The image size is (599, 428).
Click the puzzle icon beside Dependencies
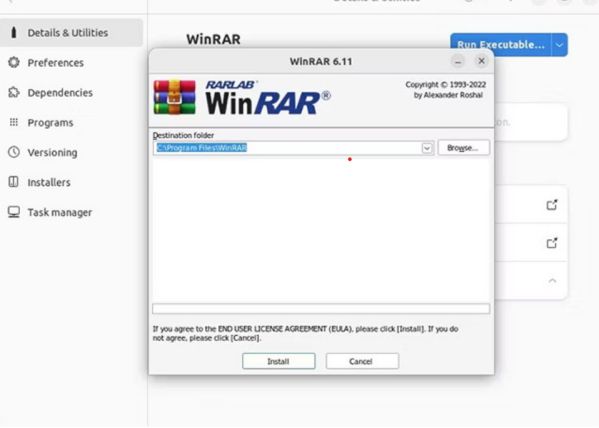(14, 92)
